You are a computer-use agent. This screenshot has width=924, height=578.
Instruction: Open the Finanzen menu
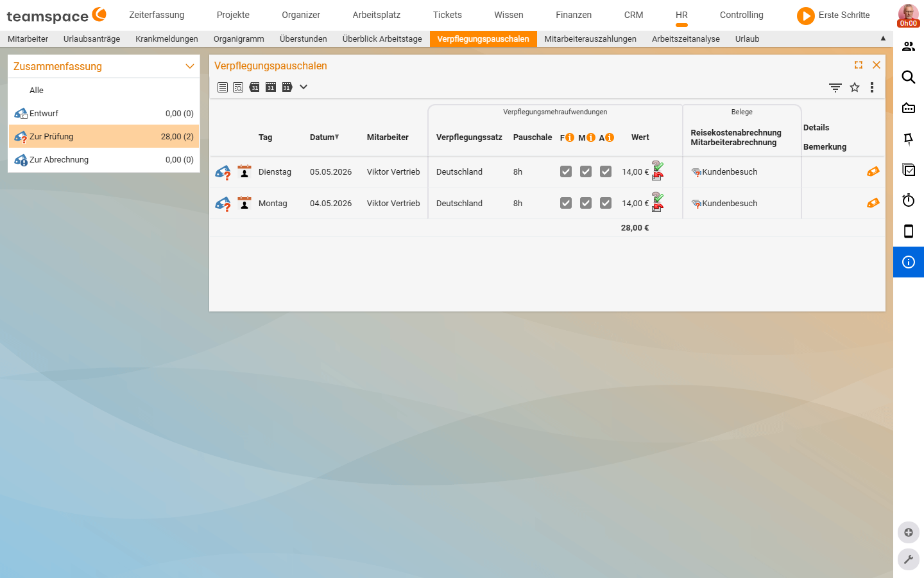[x=574, y=15]
